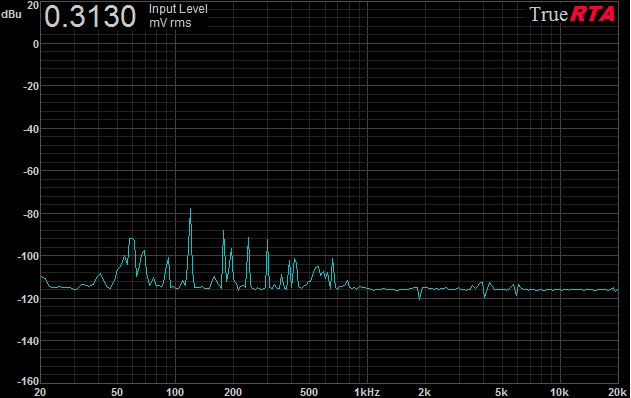The image size is (631, 398).
Task: Click the -100 dBu axis label
Action: (x=28, y=256)
